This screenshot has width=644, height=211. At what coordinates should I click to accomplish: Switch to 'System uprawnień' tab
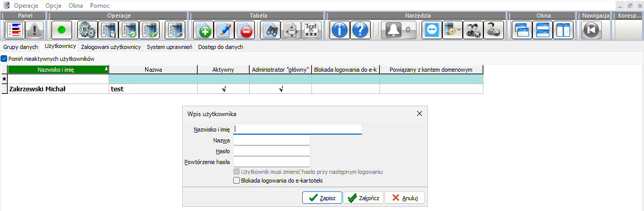click(x=169, y=47)
